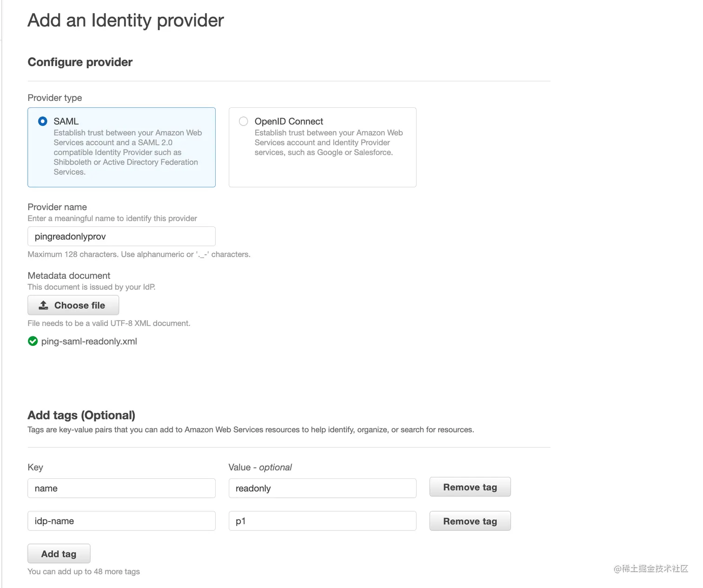
Task: Click the "Metadata document" label
Action: 69,276
